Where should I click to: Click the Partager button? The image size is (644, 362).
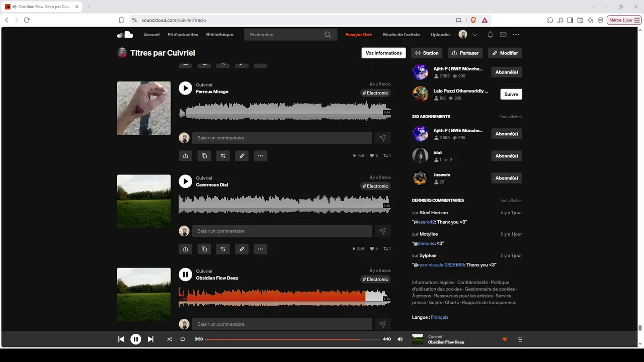pyautogui.click(x=465, y=53)
